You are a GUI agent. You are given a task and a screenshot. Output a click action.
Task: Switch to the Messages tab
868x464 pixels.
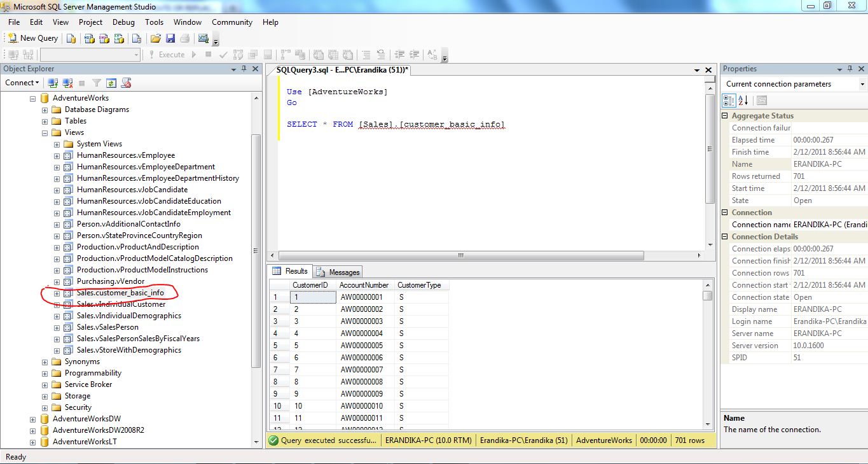click(338, 272)
